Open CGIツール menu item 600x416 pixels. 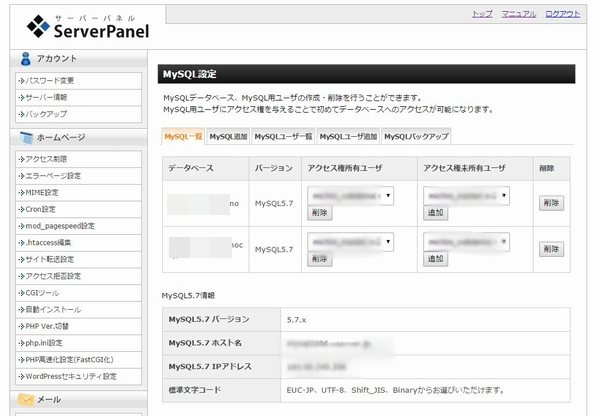(x=78, y=293)
